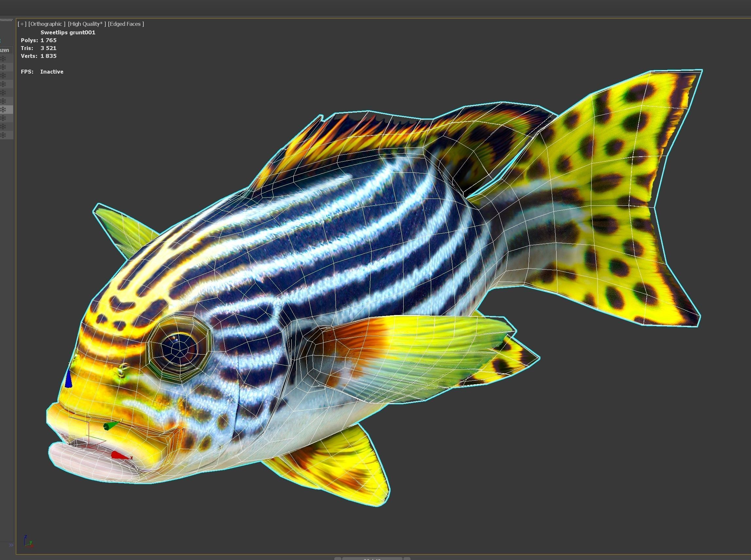Toggle the highlighted row's frozen snowflake icon

pyautogui.click(x=3, y=110)
